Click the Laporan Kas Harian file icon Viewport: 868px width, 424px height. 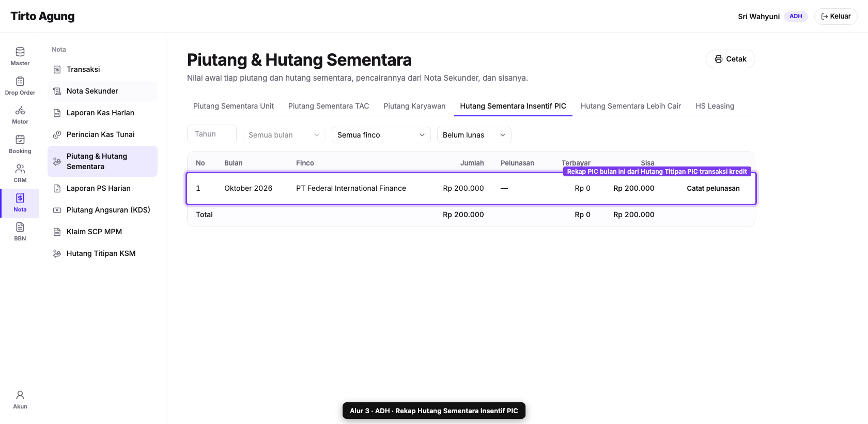coord(57,113)
